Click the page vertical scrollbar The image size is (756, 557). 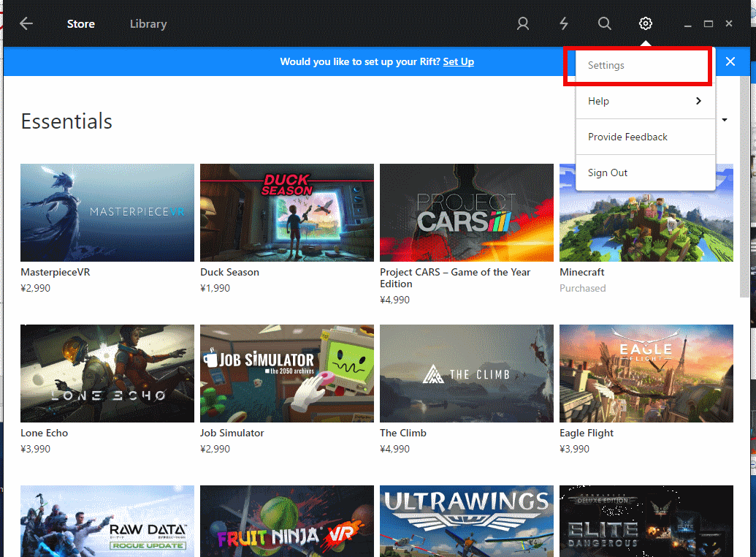(x=744, y=186)
